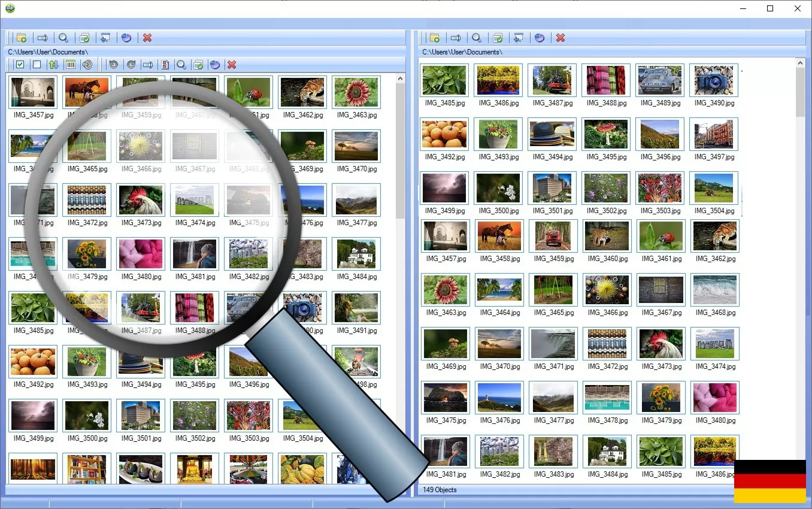
Task: Click the rename tool icon on left toolbar
Action: [43, 38]
